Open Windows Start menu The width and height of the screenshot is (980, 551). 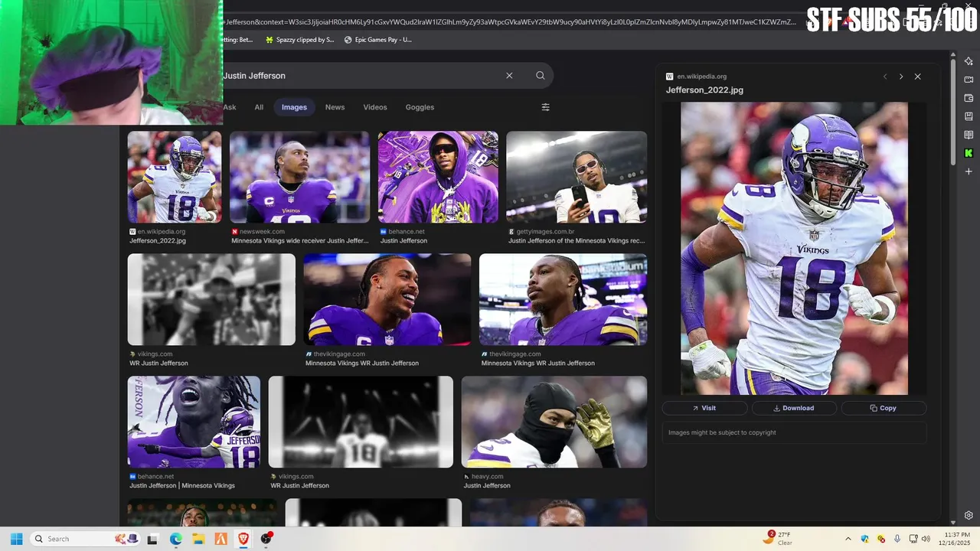click(16, 539)
